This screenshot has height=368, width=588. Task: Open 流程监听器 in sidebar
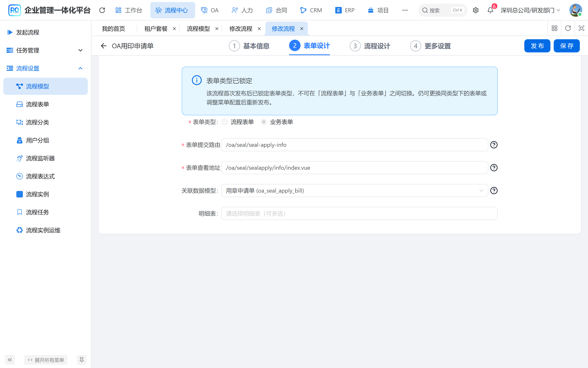click(46, 158)
